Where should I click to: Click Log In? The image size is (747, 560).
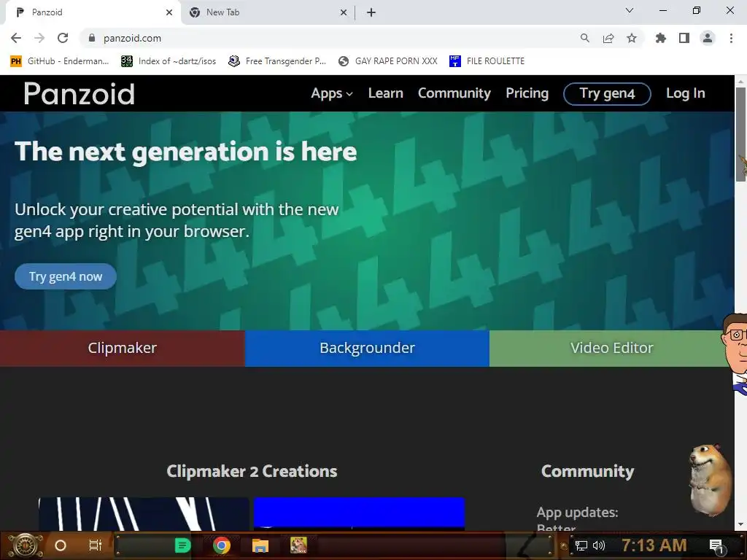pos(685,93)
